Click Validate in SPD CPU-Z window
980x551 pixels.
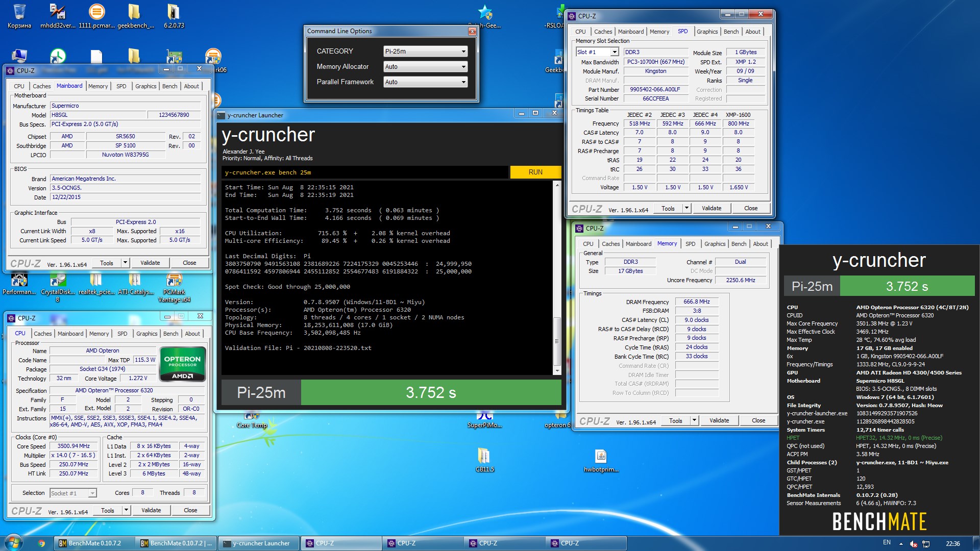[712, 208]
